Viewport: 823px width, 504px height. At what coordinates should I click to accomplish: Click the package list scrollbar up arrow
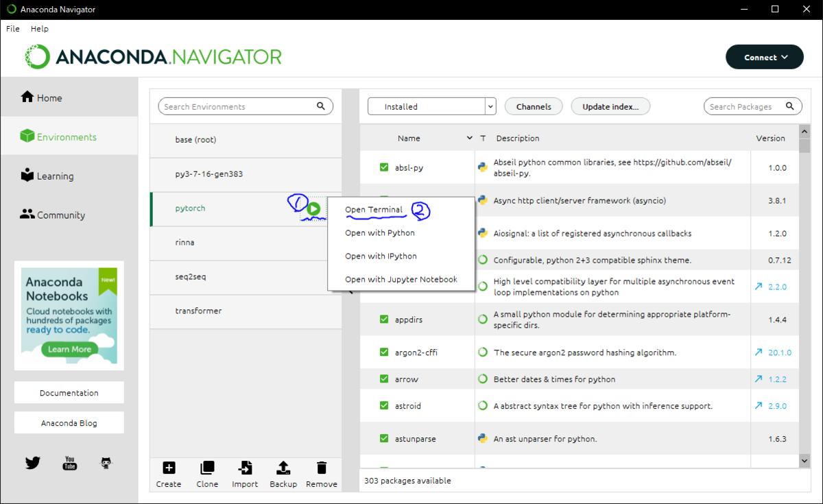pos(805,130)
